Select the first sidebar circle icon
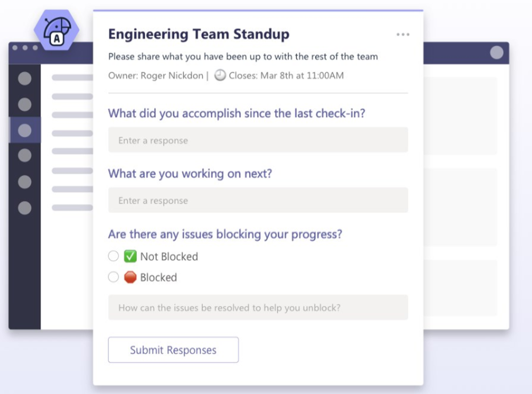 point(24,78)
